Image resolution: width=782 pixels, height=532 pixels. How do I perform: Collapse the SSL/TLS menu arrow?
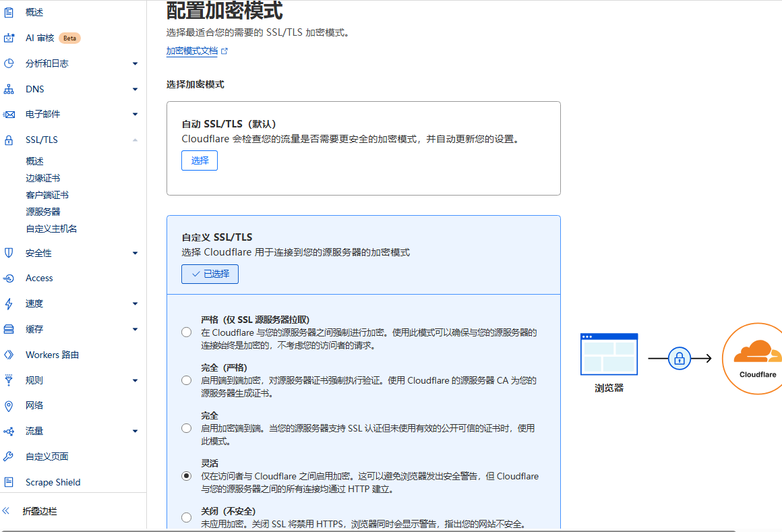click(x=135, y=140)
